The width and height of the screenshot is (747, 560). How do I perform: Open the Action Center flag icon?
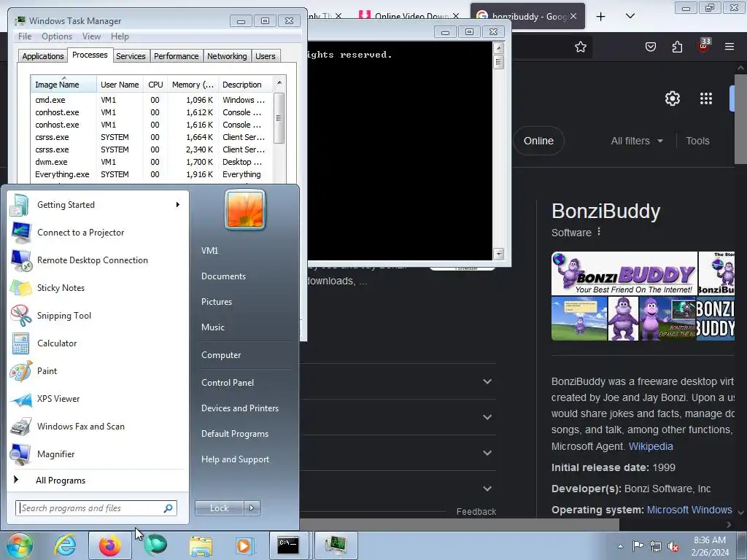pos(638,546)
